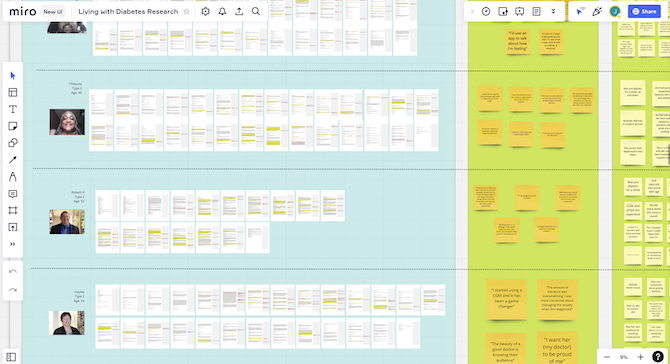Viewport: 670px width, 364px height.
Task: Toggle the New UI switch
Action: click(x=53, y=12)
